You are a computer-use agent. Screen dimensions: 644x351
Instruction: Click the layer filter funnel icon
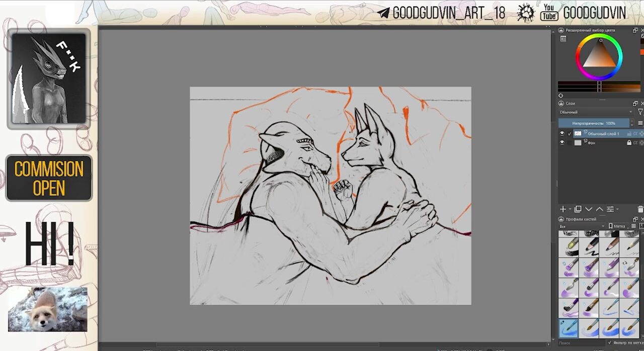point(640,112)
